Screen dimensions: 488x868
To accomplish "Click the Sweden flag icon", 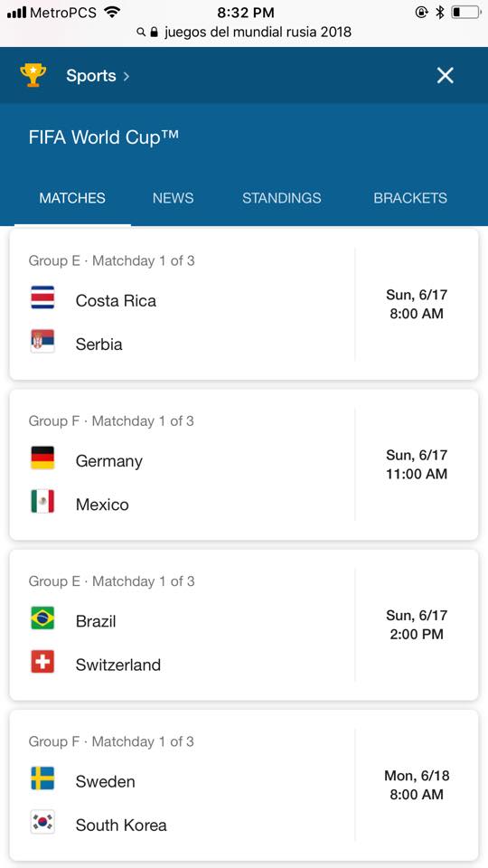I will pyautogui.click(x=42, y=778).
